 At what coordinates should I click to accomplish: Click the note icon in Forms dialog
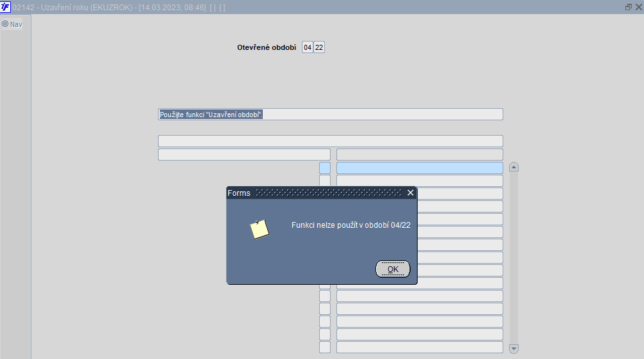coord(260,229)
